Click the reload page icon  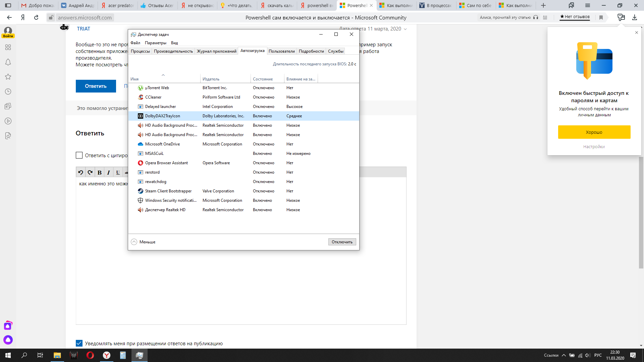click(x=36, y=17)
